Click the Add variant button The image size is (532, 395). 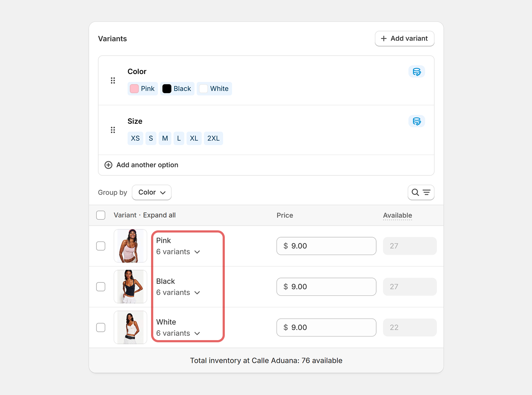pos(404,39)
